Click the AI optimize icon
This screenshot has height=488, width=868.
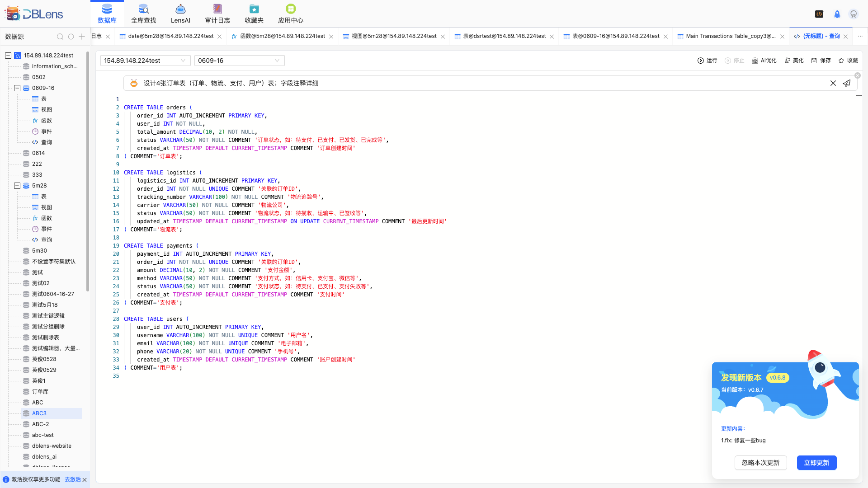point(755,61)
